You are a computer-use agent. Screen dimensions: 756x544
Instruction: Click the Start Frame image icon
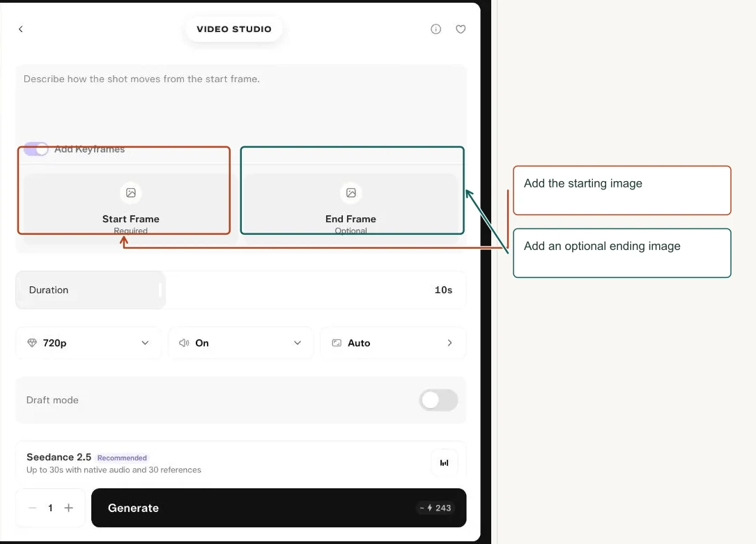[x=131, y=193]
